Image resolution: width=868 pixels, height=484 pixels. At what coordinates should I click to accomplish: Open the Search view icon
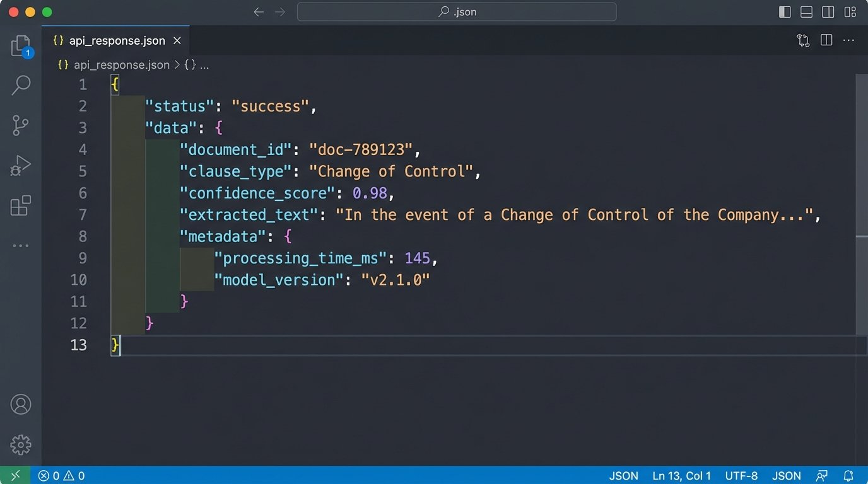[21, 85]
